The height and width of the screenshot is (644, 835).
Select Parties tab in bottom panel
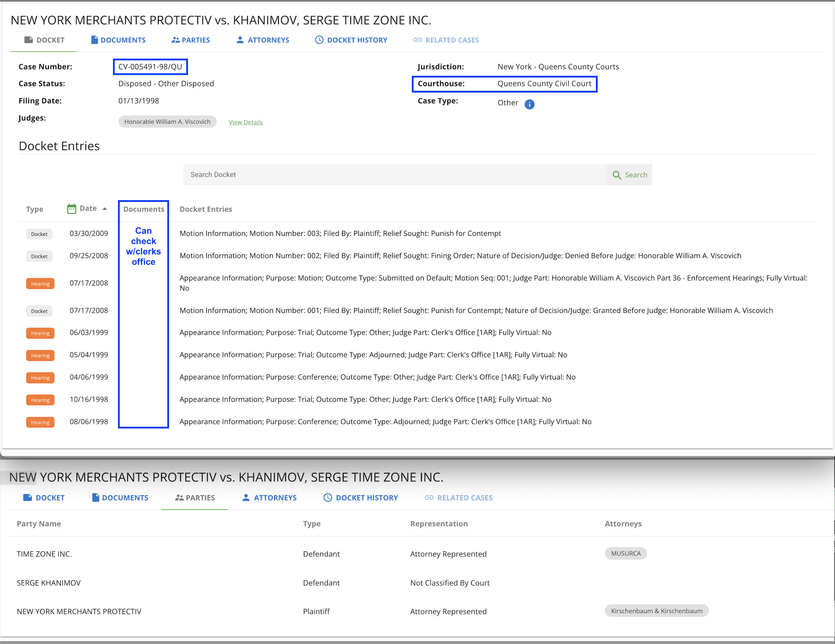tap(194, 497)
